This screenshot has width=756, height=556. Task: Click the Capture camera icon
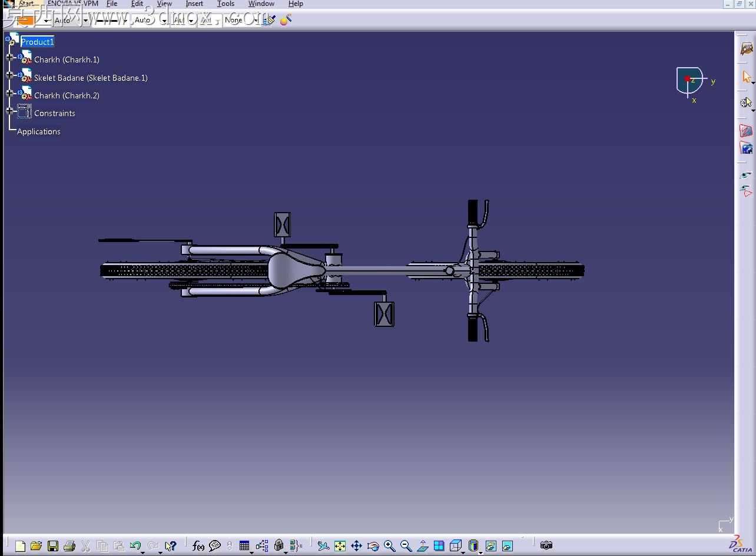point(546,545)
